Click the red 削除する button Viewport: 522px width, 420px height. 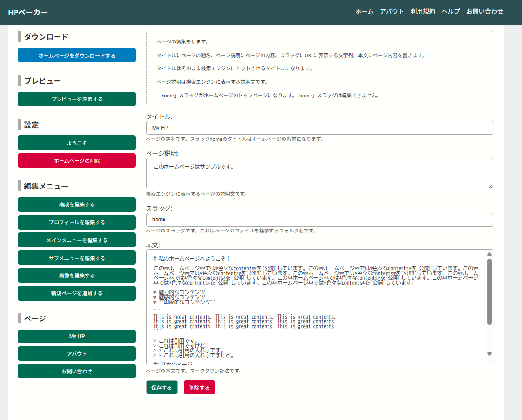(199, 388)
